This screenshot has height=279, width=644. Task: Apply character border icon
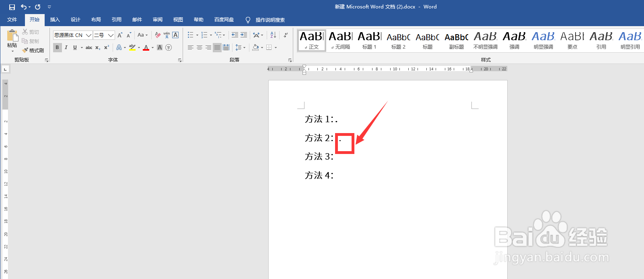tap(175, 35)
